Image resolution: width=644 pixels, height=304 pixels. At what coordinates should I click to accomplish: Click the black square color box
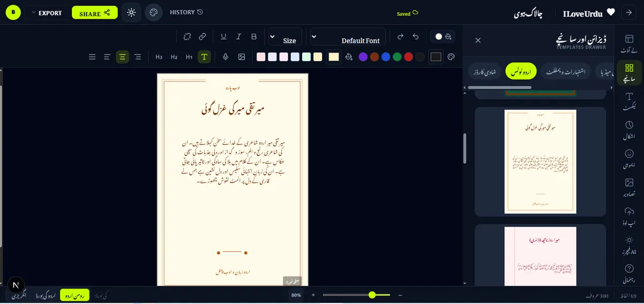pos(436,57)
